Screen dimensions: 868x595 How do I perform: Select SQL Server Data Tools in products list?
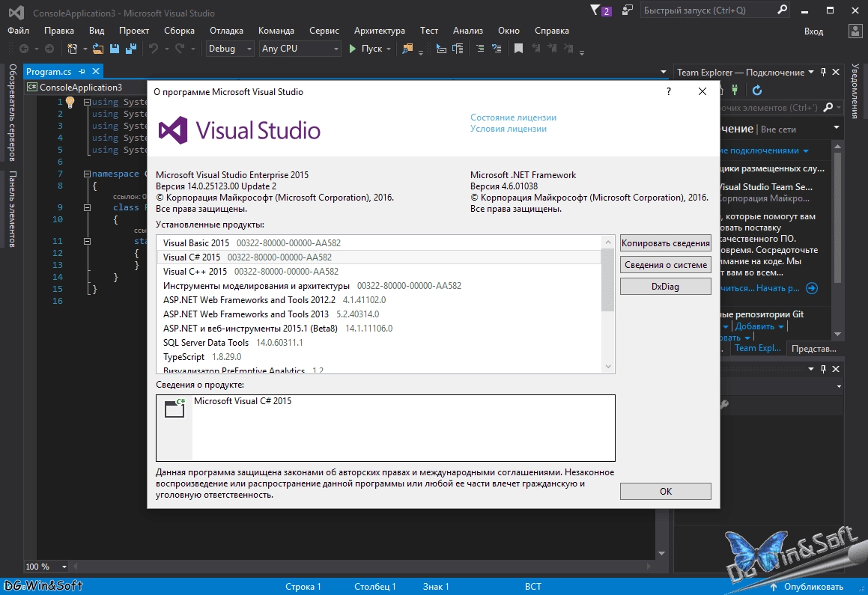[379, 343]
